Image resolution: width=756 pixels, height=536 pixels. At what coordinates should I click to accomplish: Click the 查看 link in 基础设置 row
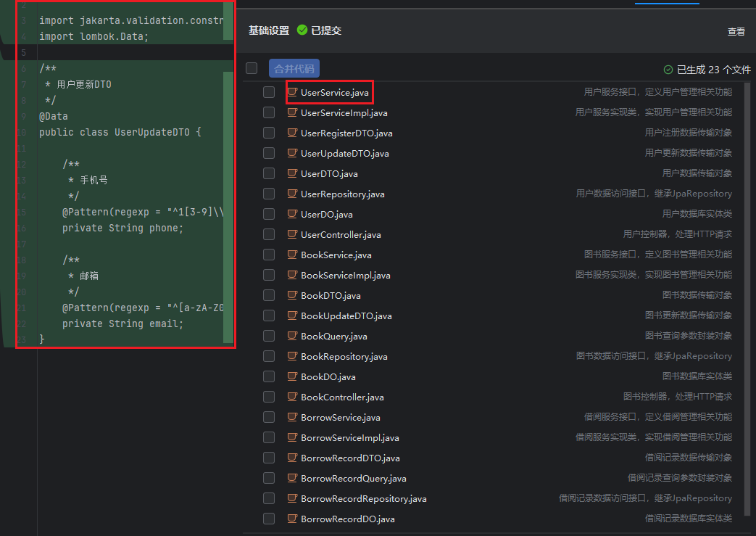(x=736, y=31)
